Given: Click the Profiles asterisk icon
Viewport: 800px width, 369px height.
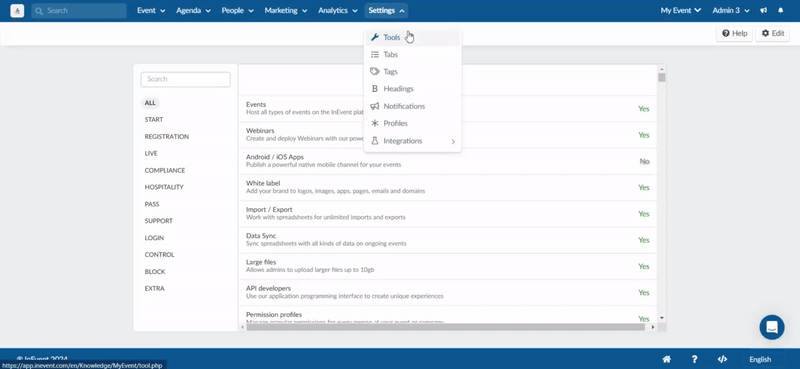Looking at the screenshot, I should (x=374, y=124).
